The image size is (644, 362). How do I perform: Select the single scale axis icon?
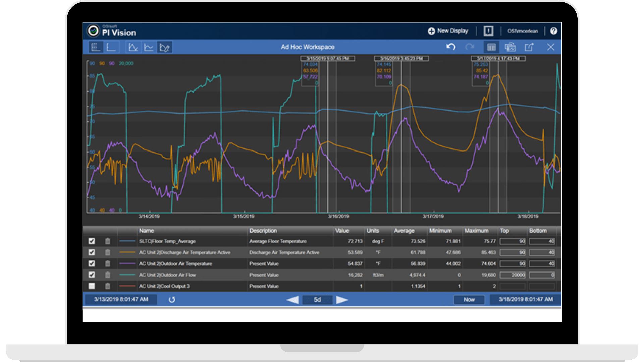(x=111, y=47)
